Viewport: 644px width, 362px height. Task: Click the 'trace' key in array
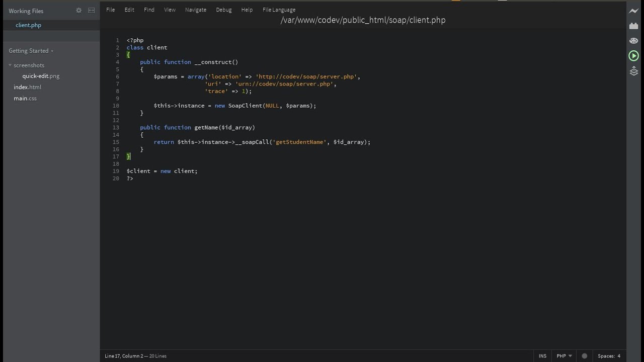coord(216,92)
